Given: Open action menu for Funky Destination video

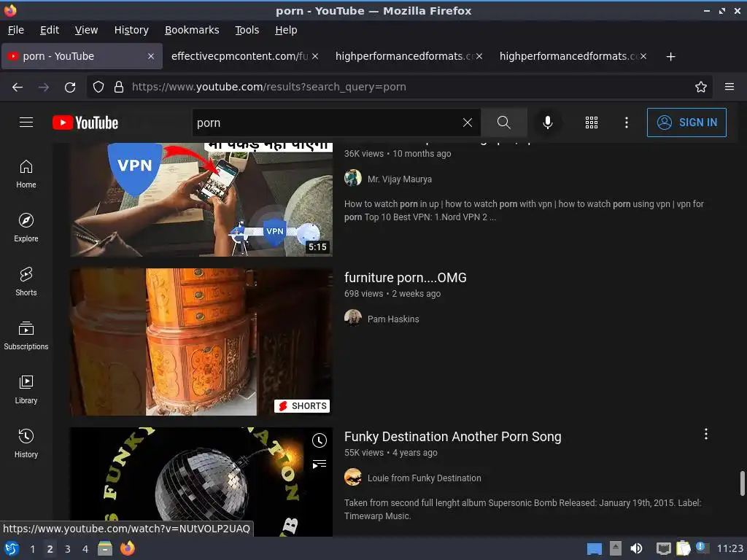Looking at the screenshot, I should point(706,434).
